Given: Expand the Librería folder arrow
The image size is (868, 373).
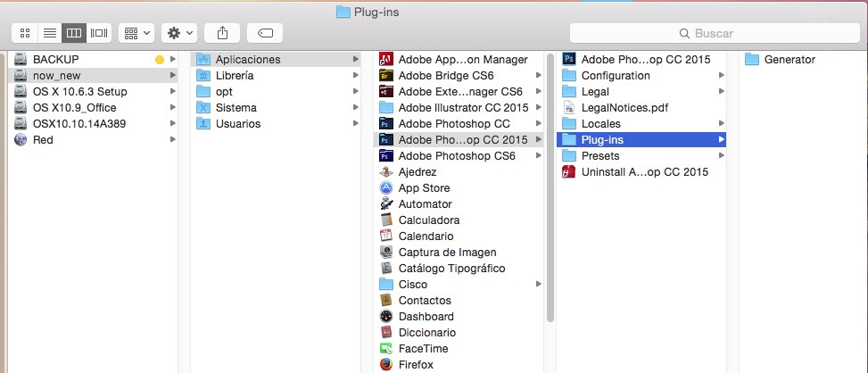Looking at the screenshot, I should (x=355, y=75).
